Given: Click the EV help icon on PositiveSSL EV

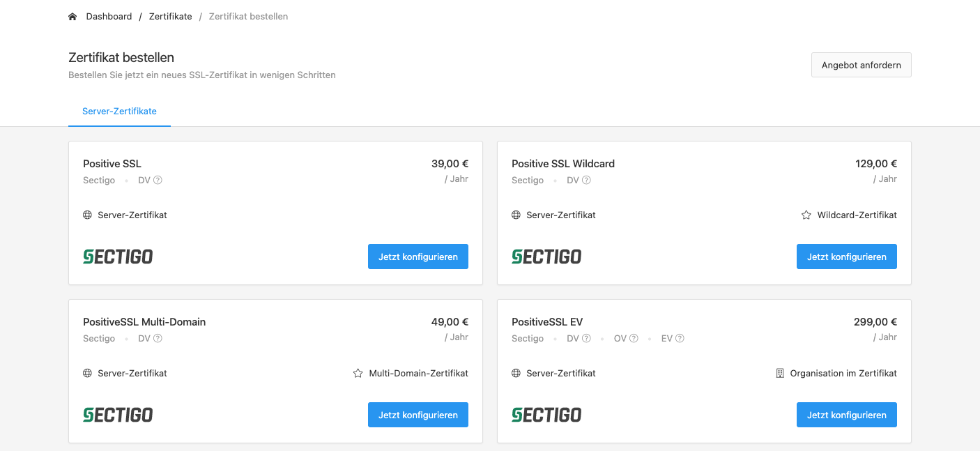Looking at the screenshot, I should point(680,339).
